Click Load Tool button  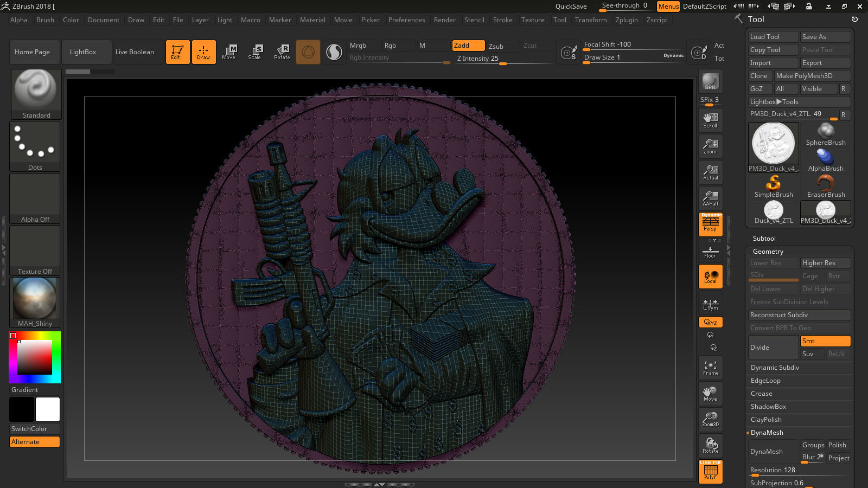point(773,37)
